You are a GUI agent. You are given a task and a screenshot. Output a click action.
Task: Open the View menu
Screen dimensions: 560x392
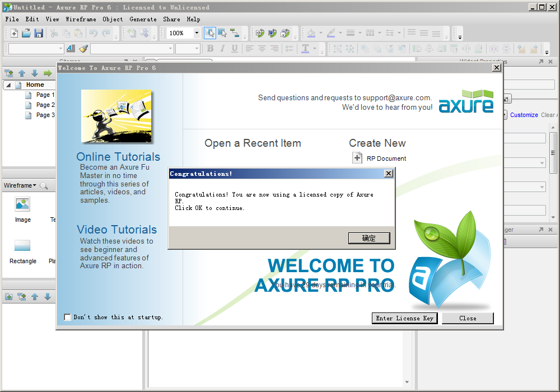[x=52, y=19]
